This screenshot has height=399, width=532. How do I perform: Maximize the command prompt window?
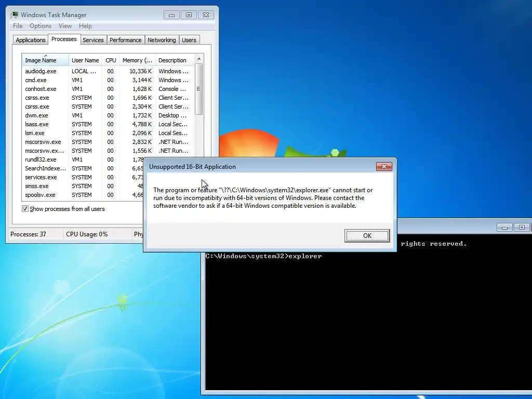click(522, 228)
